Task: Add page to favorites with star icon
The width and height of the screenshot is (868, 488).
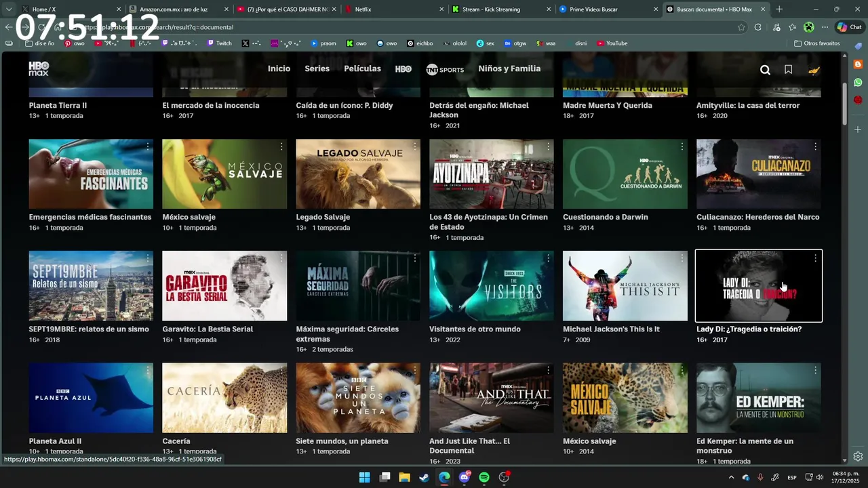Action: pyautogui.click(x=741, y=27)
